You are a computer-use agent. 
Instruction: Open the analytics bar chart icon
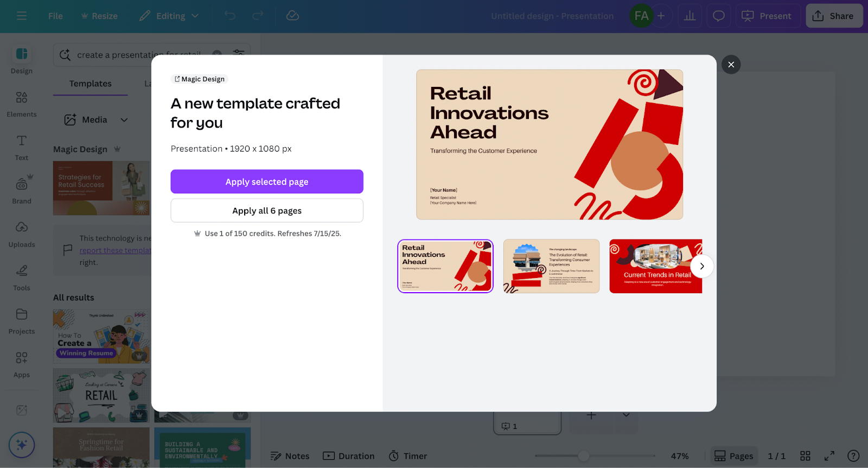690,16
